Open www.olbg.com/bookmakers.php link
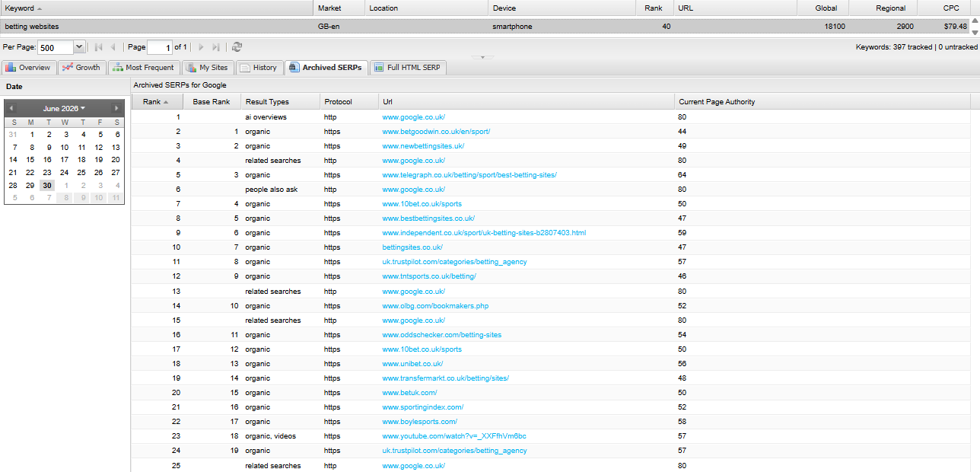 [x=435, y=306]
